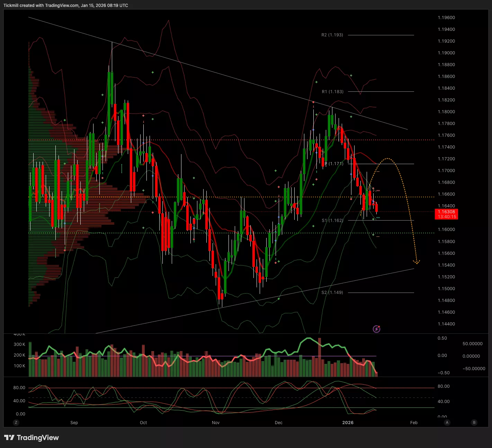Select the R2 (1.193) pivot label
The width and height of the screenshot is (492, 448).
332,35
